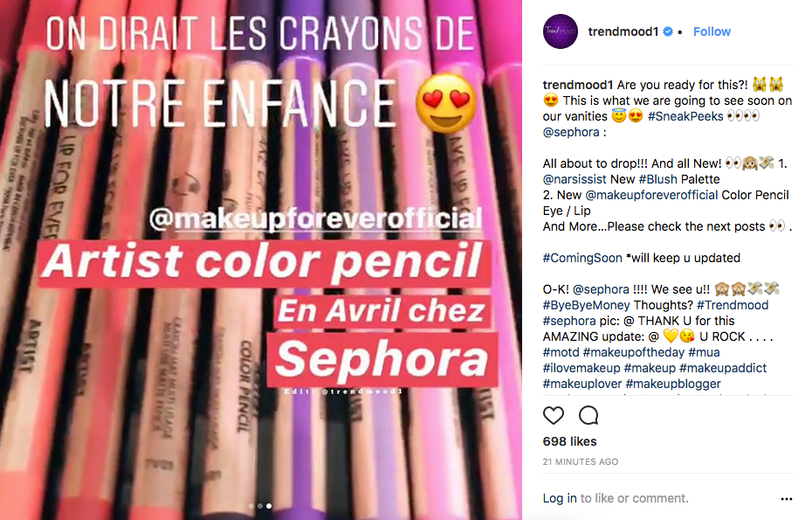
Task: Open the #ComingSoon hashtag
Action: pos(582,258)
